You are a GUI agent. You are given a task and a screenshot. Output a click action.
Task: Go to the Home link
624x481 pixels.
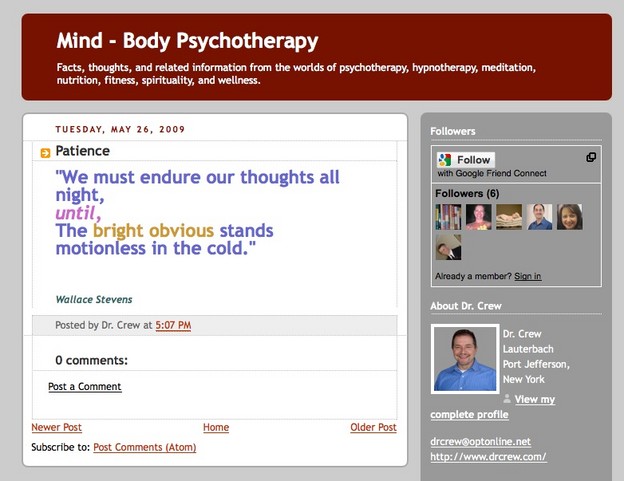pos(216,427)
